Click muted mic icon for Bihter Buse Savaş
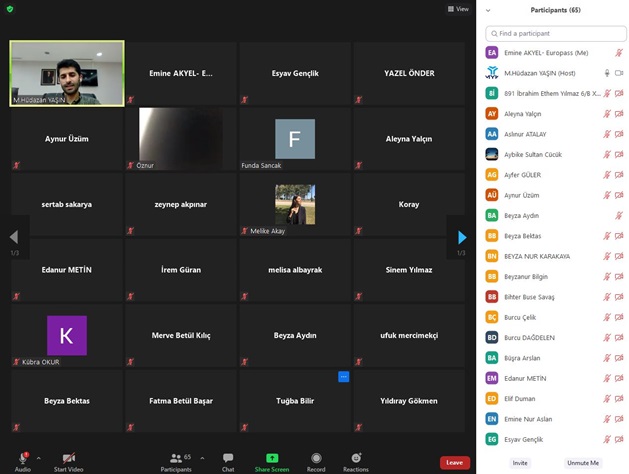Viewport: 629px width, 474px height. point(607,297)
